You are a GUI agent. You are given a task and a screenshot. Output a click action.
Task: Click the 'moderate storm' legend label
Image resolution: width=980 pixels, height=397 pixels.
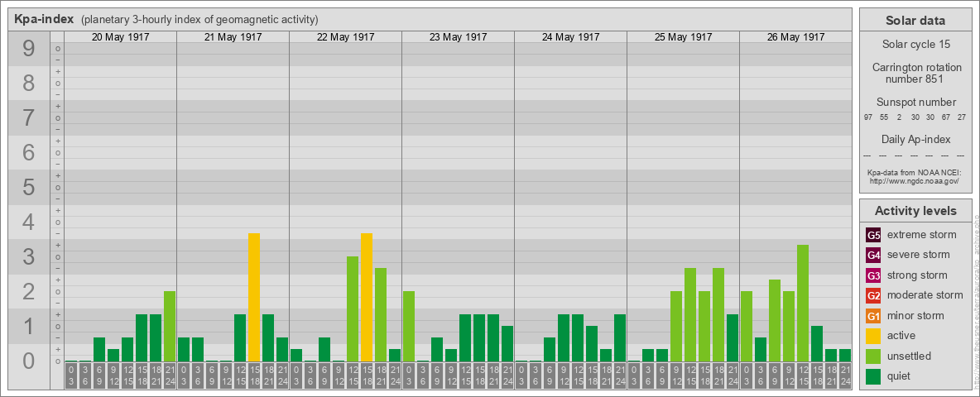pos(925,295)
